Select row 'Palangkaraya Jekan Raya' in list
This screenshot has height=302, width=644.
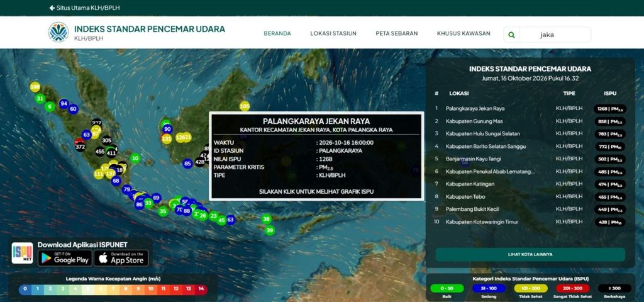[530, 108]
